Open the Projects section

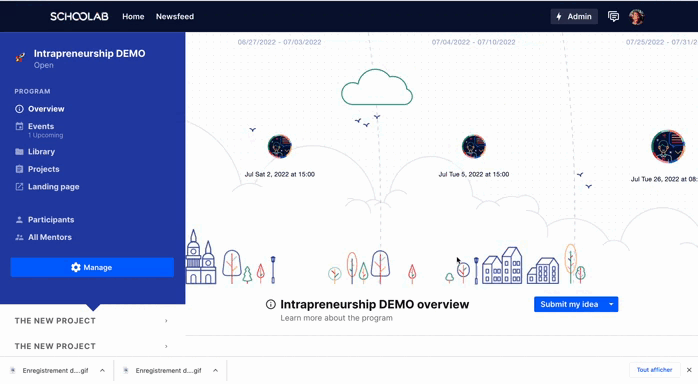click(x=43, y=169)
